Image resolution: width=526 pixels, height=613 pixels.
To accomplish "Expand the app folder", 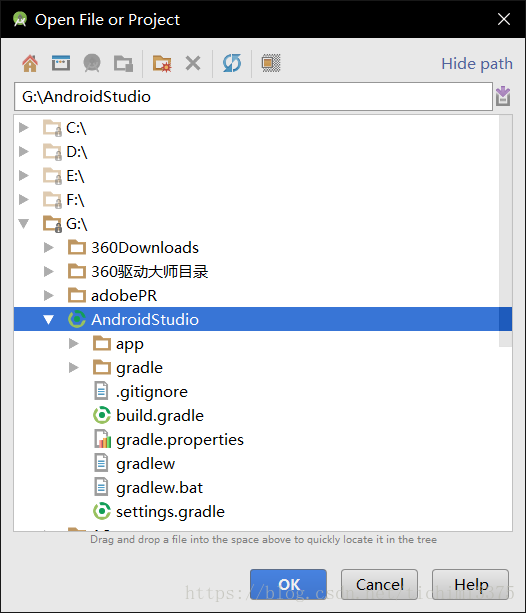I will pyautogui.click(x=74, y=343).
